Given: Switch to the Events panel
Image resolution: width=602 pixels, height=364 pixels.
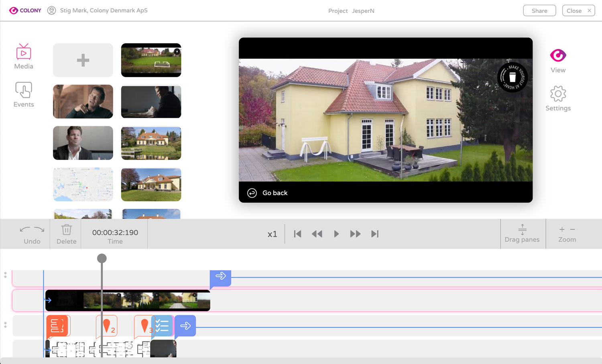Looking at the screenshot, I should point(24,95).
